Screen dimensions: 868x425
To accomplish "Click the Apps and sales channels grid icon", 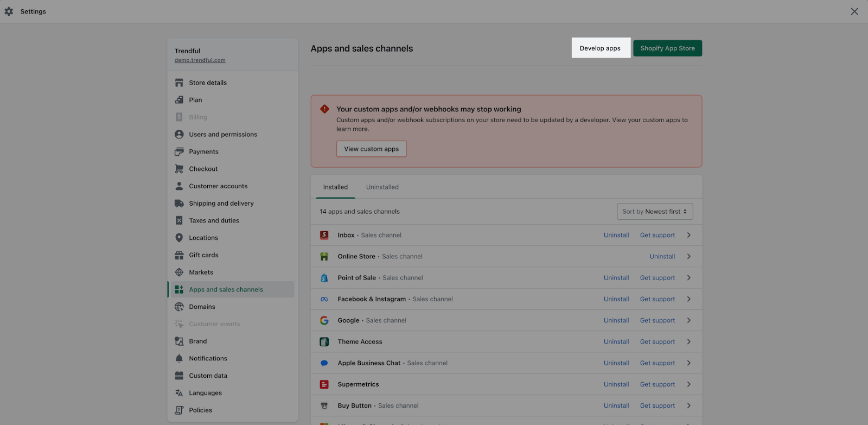I will pos(179,290).
